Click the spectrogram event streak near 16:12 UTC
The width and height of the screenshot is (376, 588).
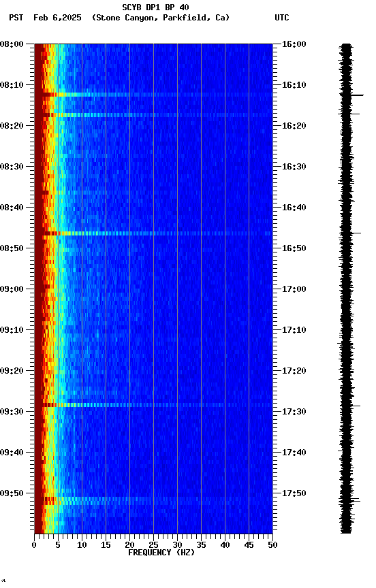coord(153,95)
